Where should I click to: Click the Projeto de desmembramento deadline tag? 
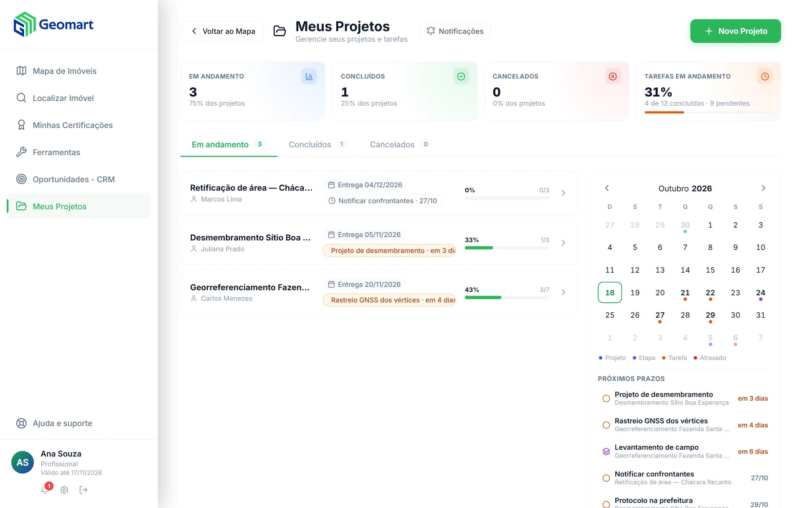coord(389,251)
